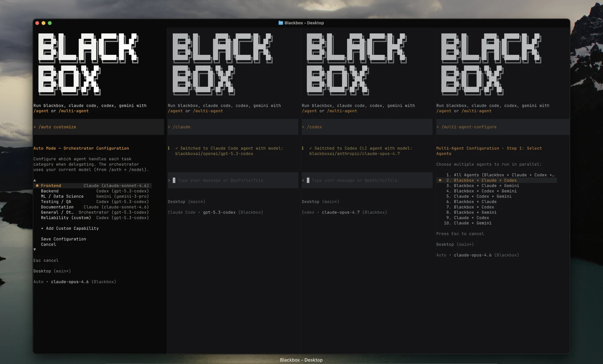The height and width of the screenshot is (364, 603).
Task: Click Claude (claude-sonnet-4.6) value on the Frontend row
Action: pos(116,186)
